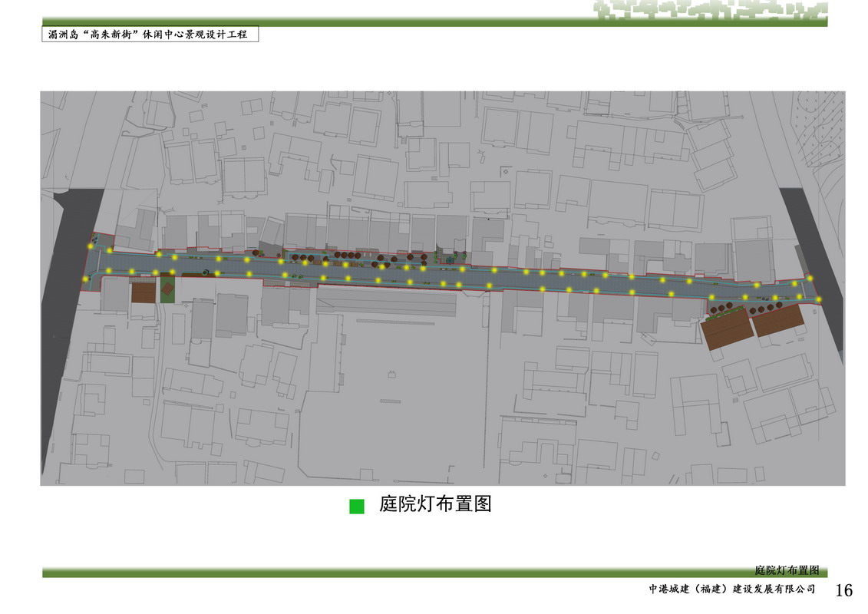The image size is (868, 614).
Task: Select the legend caption 庭院灯布置图 beside green square
Action: tap(435, 503)
